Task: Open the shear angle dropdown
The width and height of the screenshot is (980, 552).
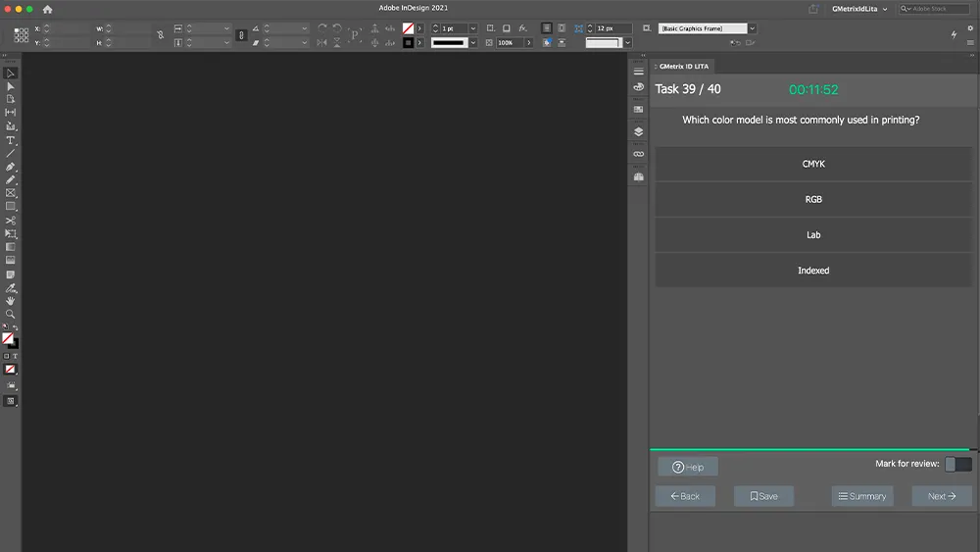Action: [305, 43]
